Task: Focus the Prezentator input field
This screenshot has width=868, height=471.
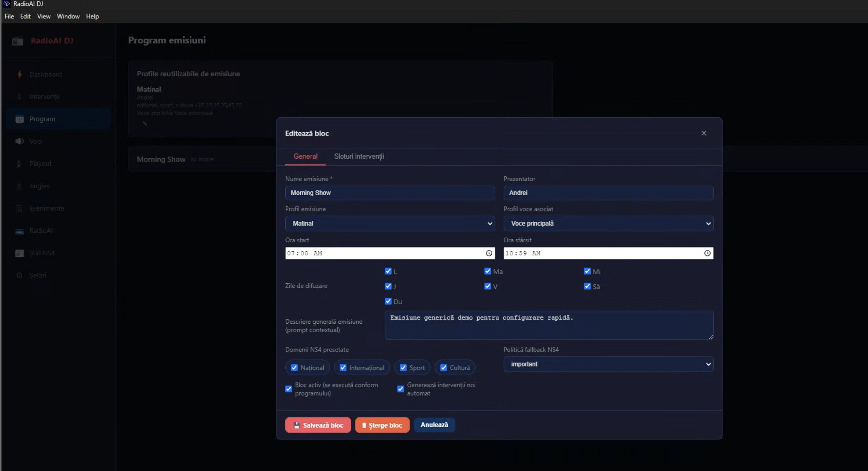Action: point(608,193)
